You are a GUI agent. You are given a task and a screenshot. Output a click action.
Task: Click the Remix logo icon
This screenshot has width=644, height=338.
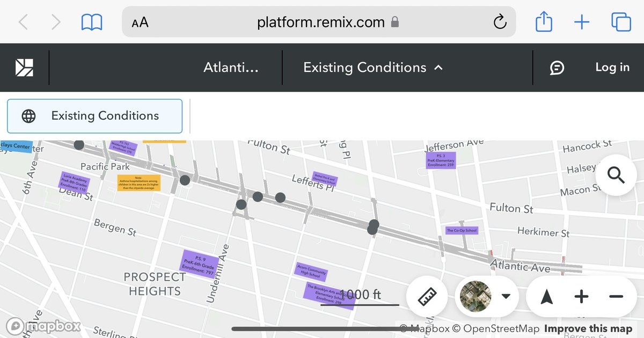(23, 67)
